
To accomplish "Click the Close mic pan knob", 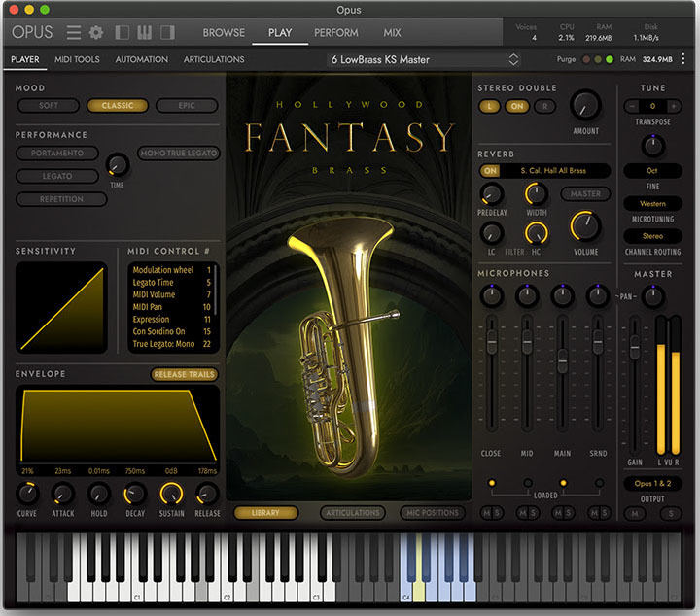I will (x=492, y=295).
